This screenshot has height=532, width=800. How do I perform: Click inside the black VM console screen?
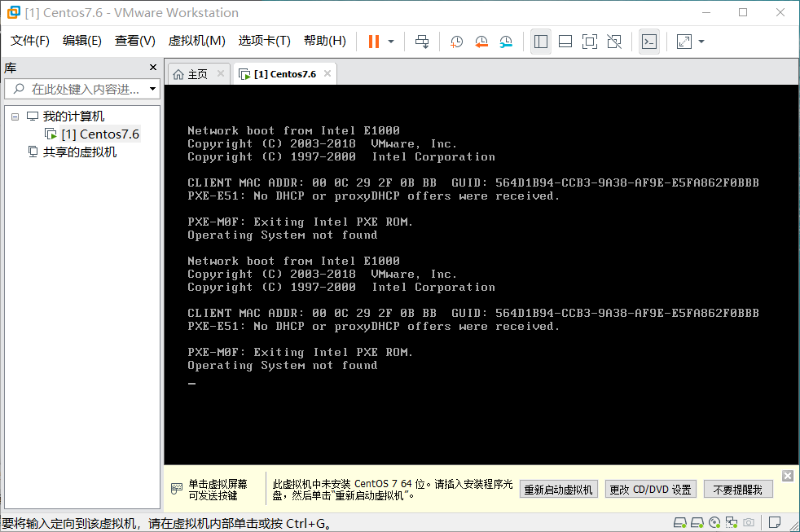481,275
